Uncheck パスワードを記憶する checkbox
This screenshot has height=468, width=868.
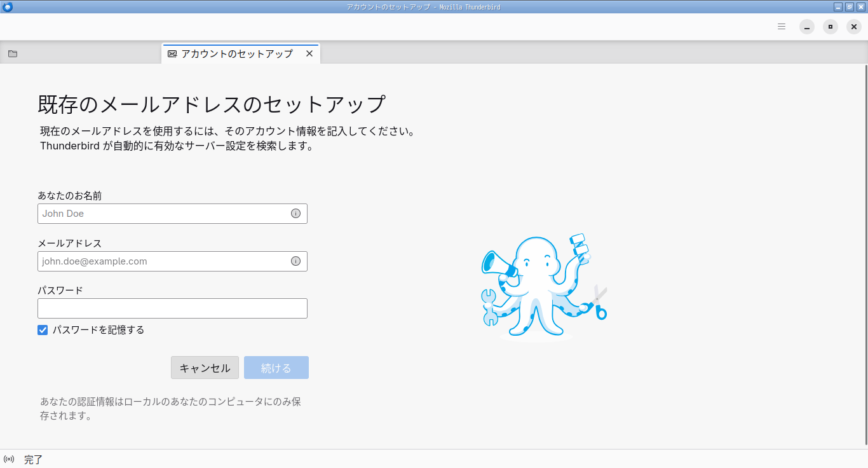pyautogui.click(x=43, y=330)
